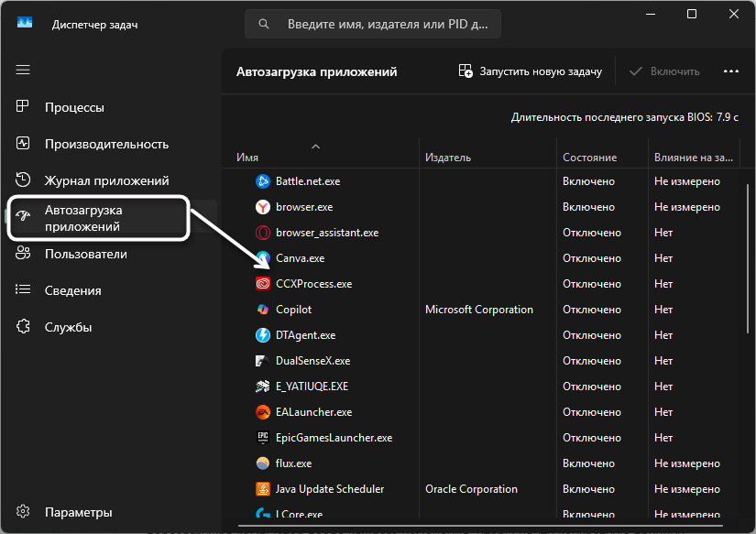Click the Java Update Scheduler icon
Viewport: 756px width, 534px height.
click(262, 489)
